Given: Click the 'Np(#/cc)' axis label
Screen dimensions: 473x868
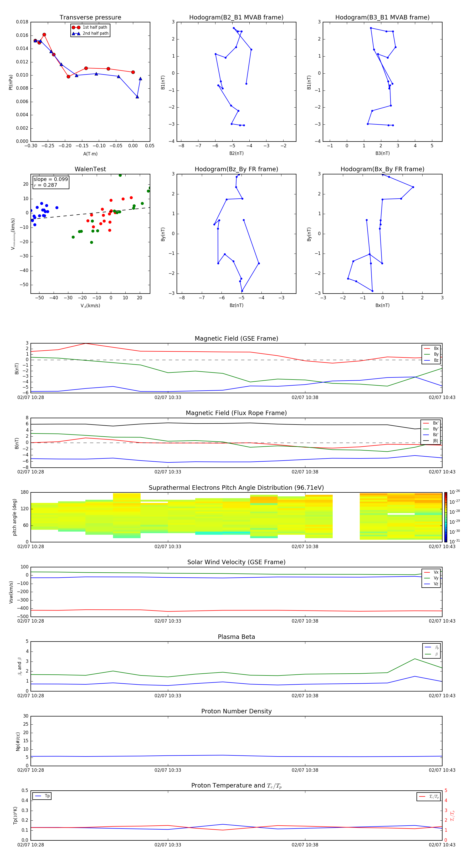Looking at the screenshot, I should [x=18, y=741].
